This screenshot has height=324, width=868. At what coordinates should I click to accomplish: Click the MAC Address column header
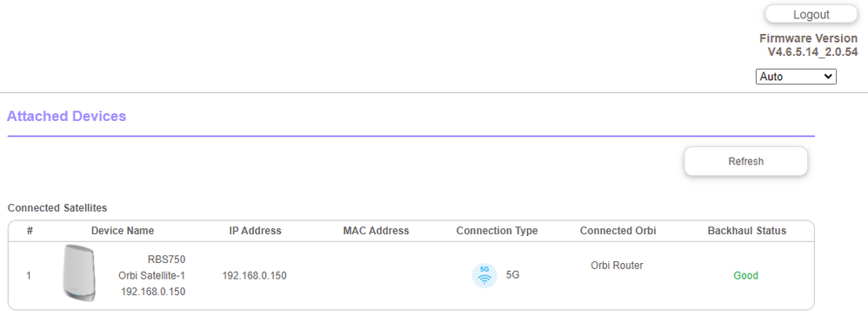coord(376,231)
